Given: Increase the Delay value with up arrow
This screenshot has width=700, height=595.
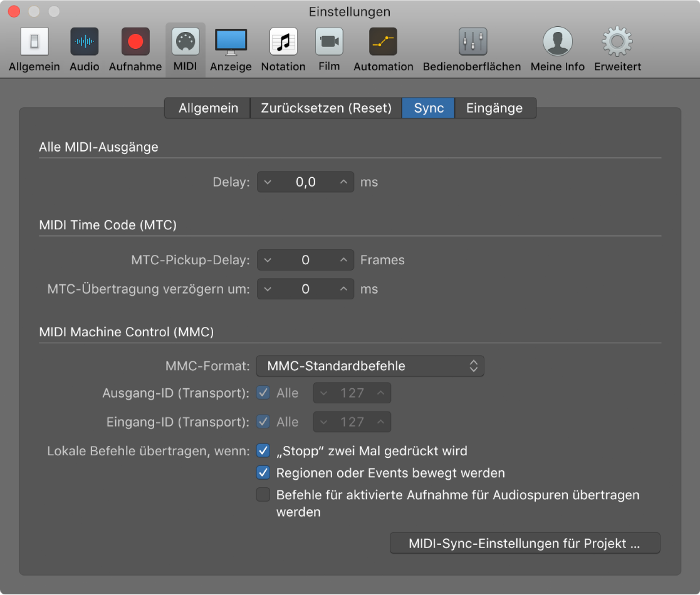Looking at the screenshot, I should [343, 182].
